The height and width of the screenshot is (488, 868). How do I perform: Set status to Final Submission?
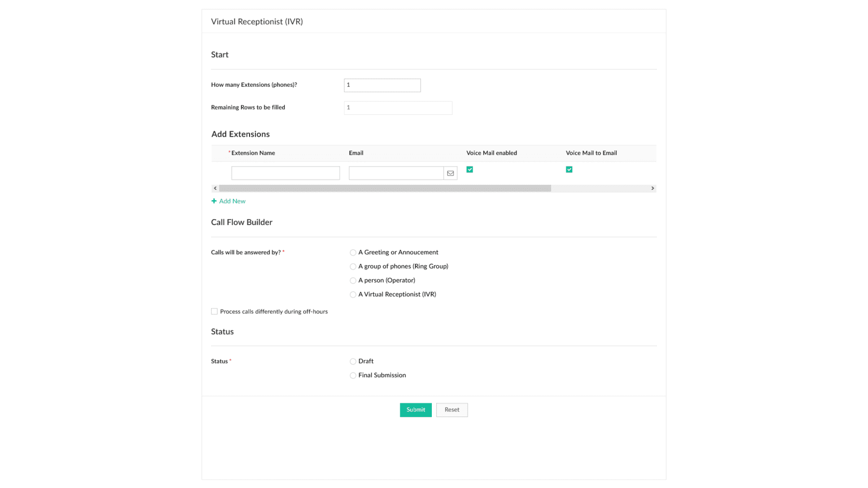click(x=353, y=376)
